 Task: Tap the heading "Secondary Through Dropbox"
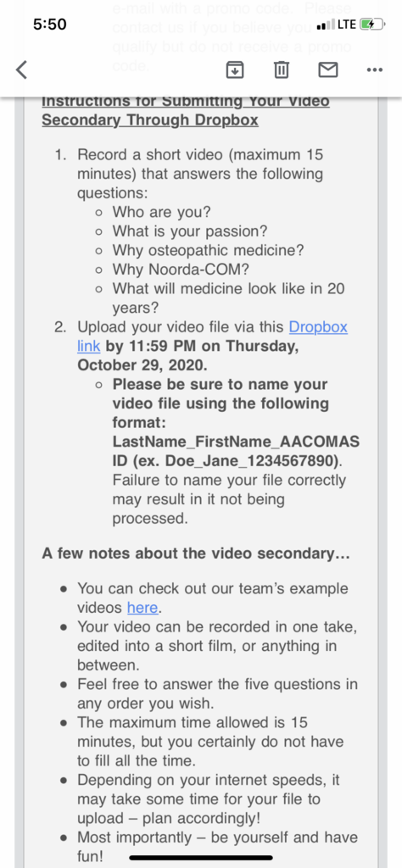(150, 120)
